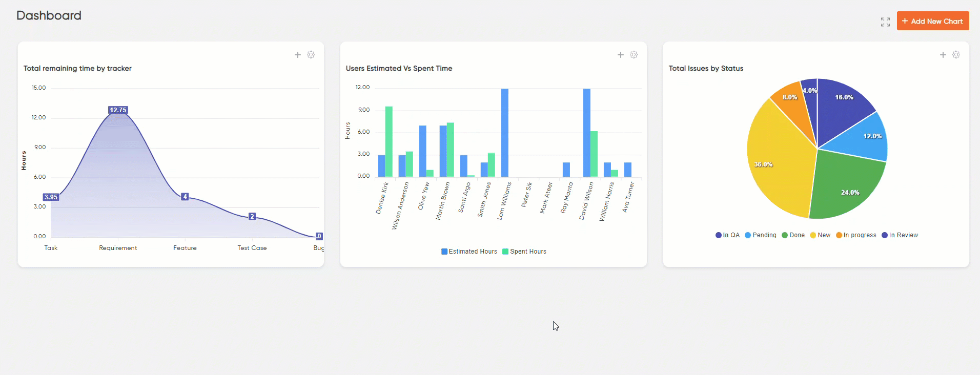Toggle New status in pie legend
The height and width of the screenshot is (375, 980).
(820, 235)
